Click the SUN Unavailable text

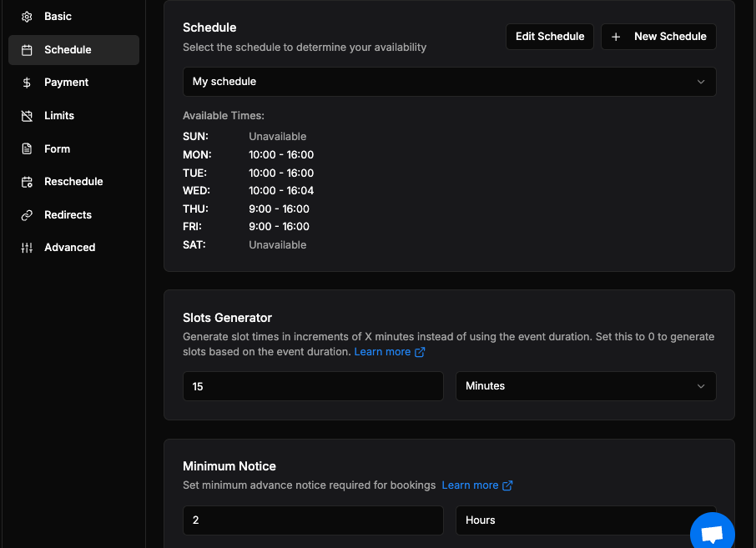pos(277,137)
